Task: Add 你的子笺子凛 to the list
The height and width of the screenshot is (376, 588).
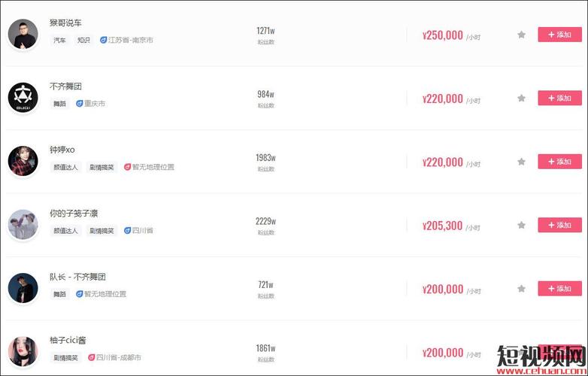Action: coord(559,225)
